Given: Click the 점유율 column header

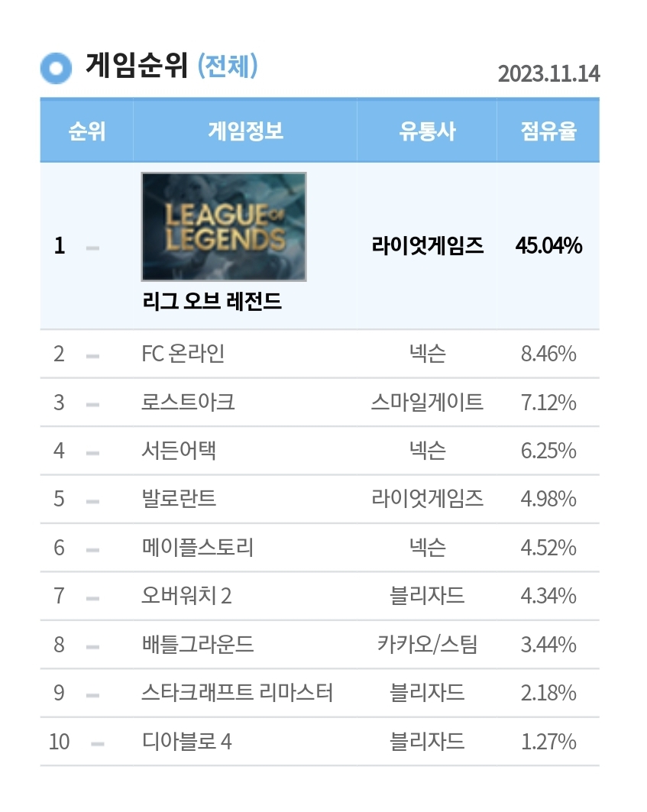Looking at the screenshot, I should tap(548, 131).
